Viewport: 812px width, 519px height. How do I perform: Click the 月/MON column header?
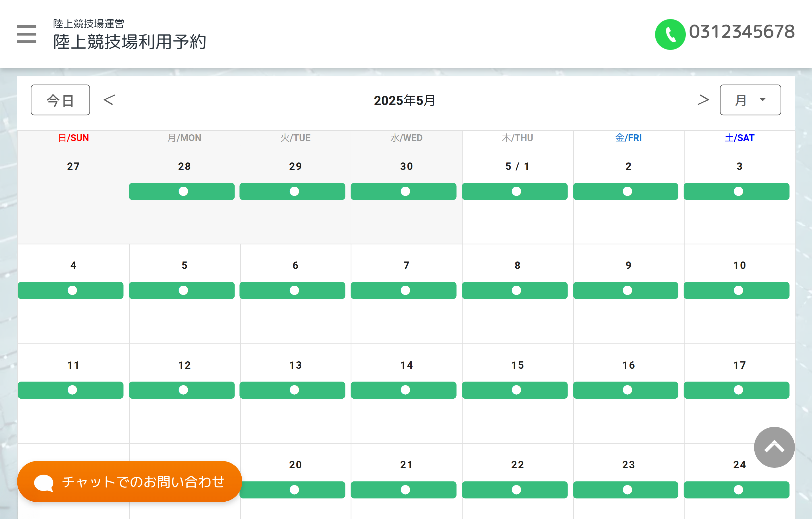[184, 138]
